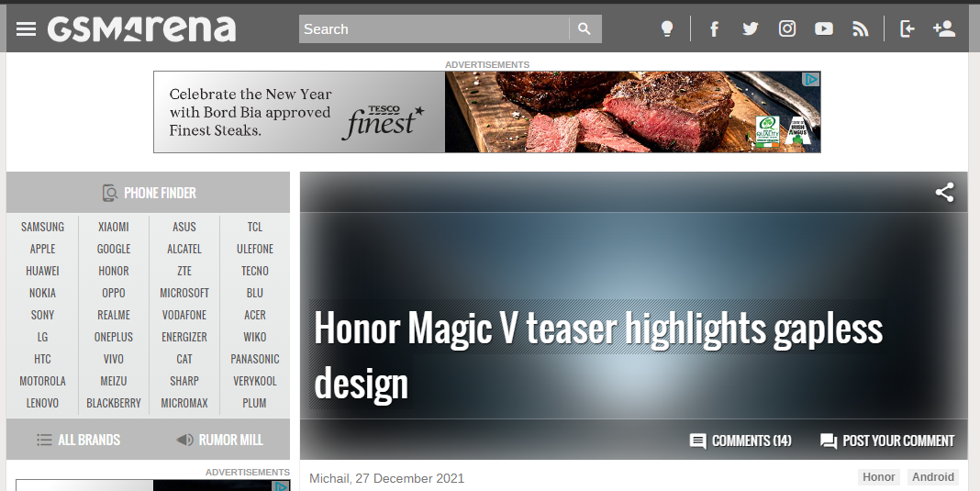
Task: Open ZTE brand page
Action: 184,271
